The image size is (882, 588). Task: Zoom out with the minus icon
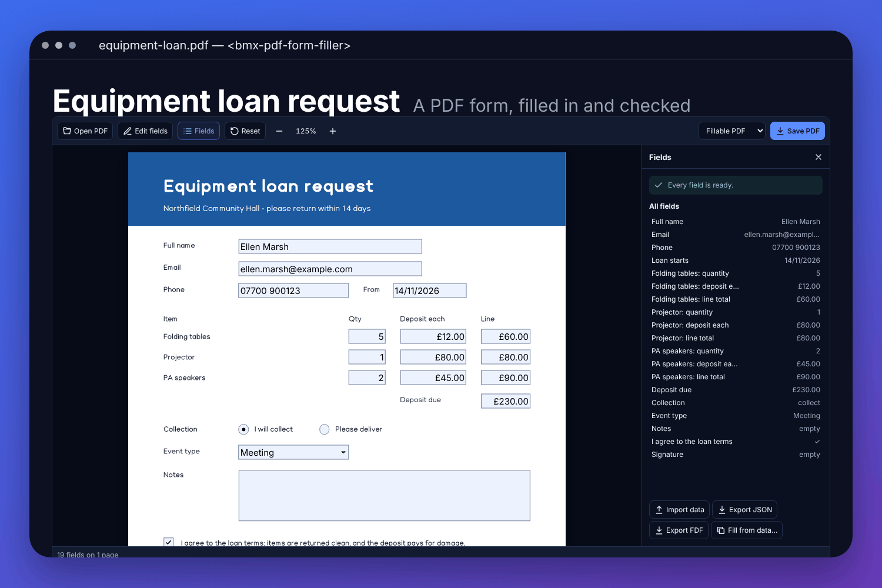click(x=279, y=131)
